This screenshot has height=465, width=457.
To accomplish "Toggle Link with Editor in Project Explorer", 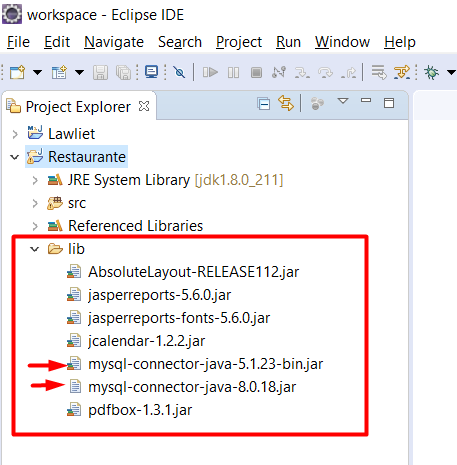I will (x=286, y=103).
